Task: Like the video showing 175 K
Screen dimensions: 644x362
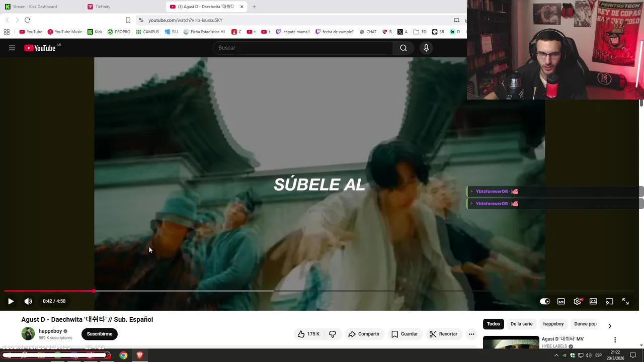Action: click(308, 334)
